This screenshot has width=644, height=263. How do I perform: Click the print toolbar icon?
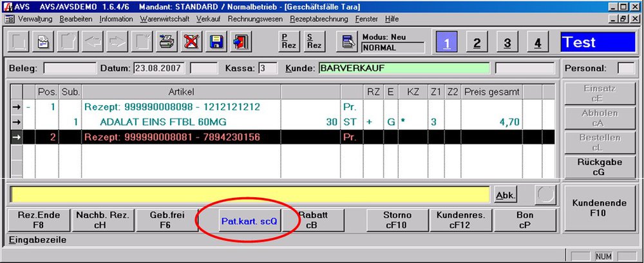[167, 43]
